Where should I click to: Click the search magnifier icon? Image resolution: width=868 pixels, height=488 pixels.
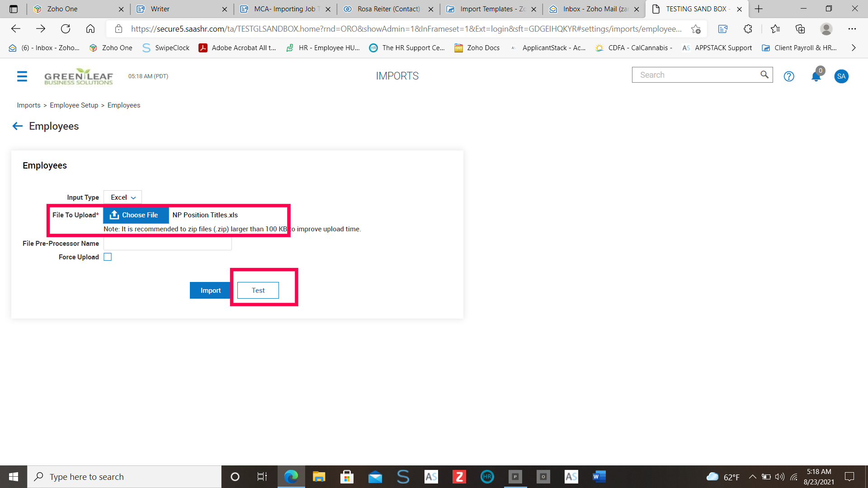pyautogui.click(x=764, y=75)
